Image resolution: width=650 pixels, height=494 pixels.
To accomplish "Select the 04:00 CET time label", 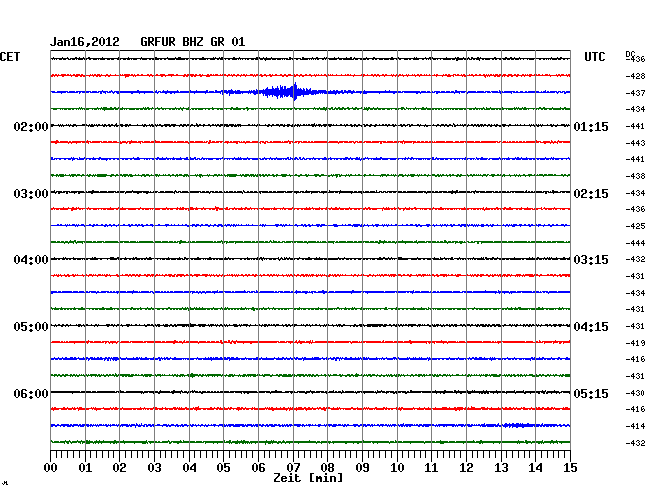I will (x=31, y=260).
